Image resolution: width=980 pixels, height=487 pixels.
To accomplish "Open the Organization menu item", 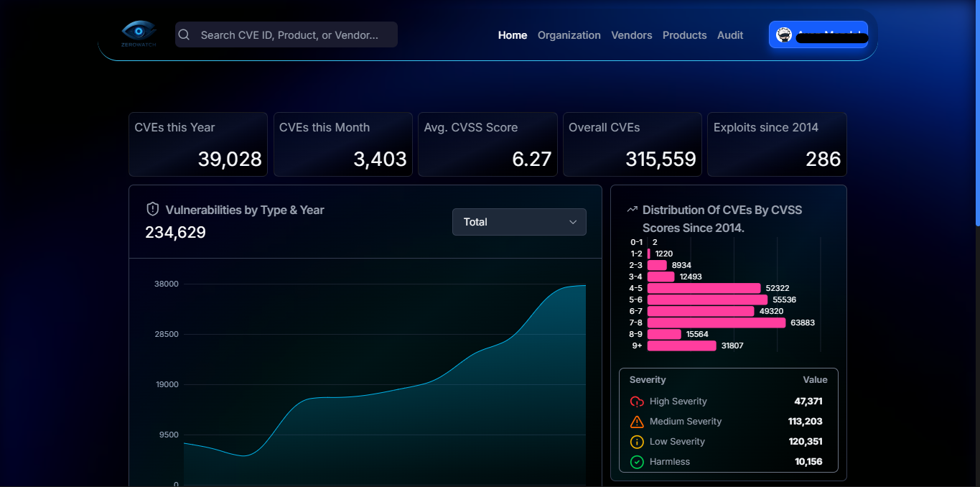I will coord(569,35).
